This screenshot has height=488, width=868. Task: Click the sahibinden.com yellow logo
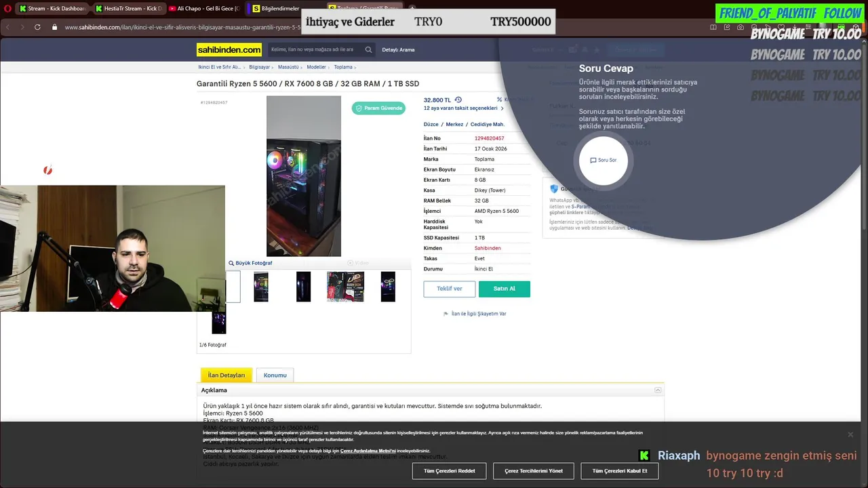(229, 49)
